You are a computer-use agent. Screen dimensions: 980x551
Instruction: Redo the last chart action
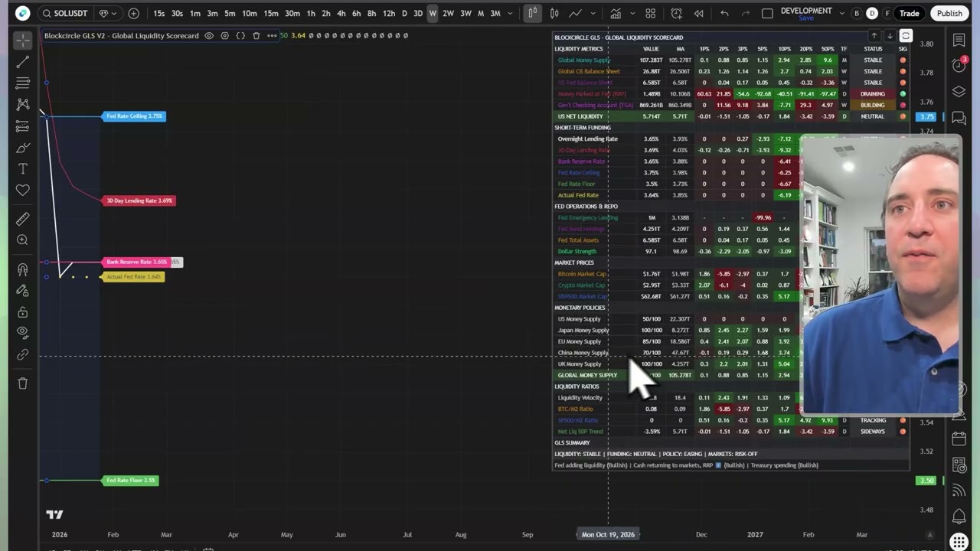(746, 13)
